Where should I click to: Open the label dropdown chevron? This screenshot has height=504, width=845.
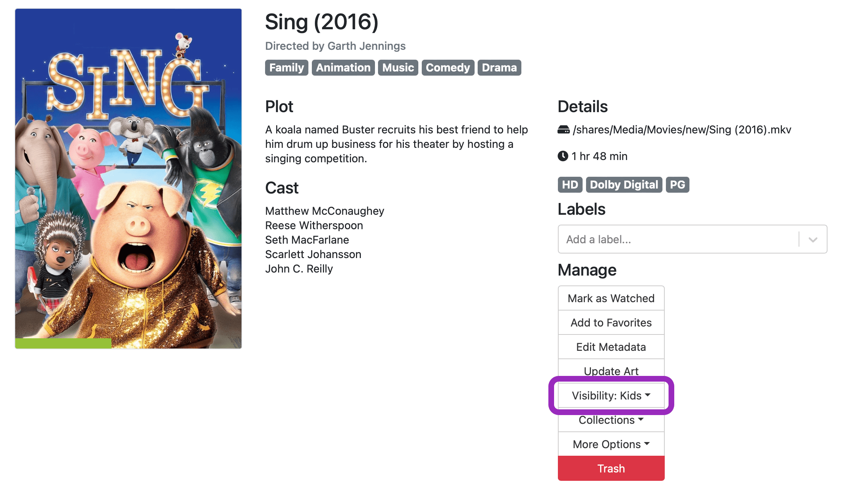click(813, 239)
